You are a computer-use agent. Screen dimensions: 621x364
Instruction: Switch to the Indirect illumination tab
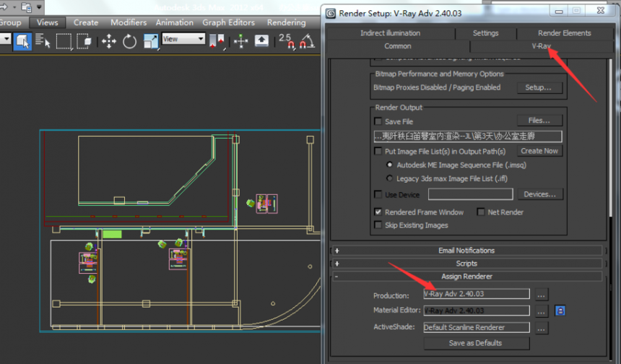point(390,33)
